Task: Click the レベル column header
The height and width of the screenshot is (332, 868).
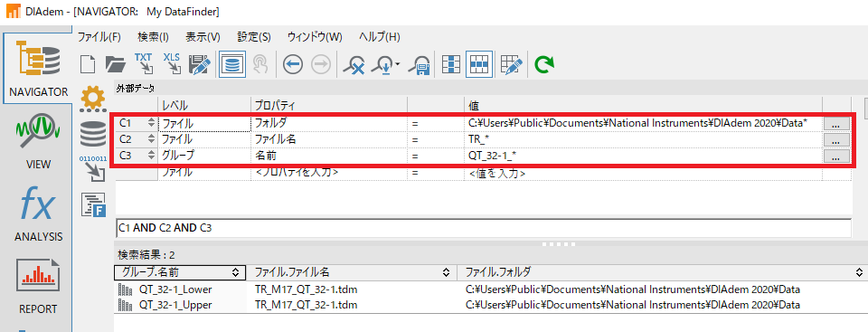Action: coord(203,105)
